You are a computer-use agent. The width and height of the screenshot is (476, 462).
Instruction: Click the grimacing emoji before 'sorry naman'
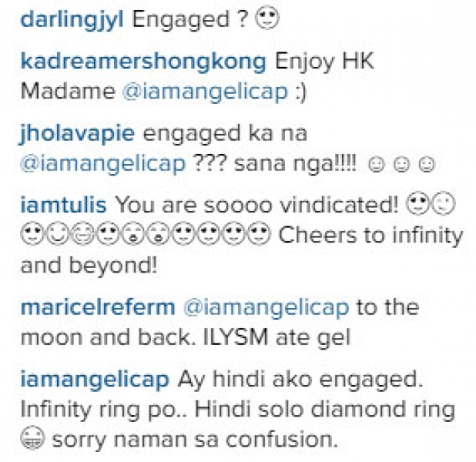tap(32, 438)
